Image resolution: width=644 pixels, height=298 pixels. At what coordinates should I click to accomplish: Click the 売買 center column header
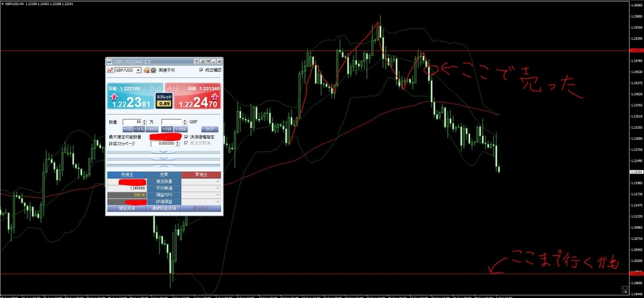(x=164, y=175)
